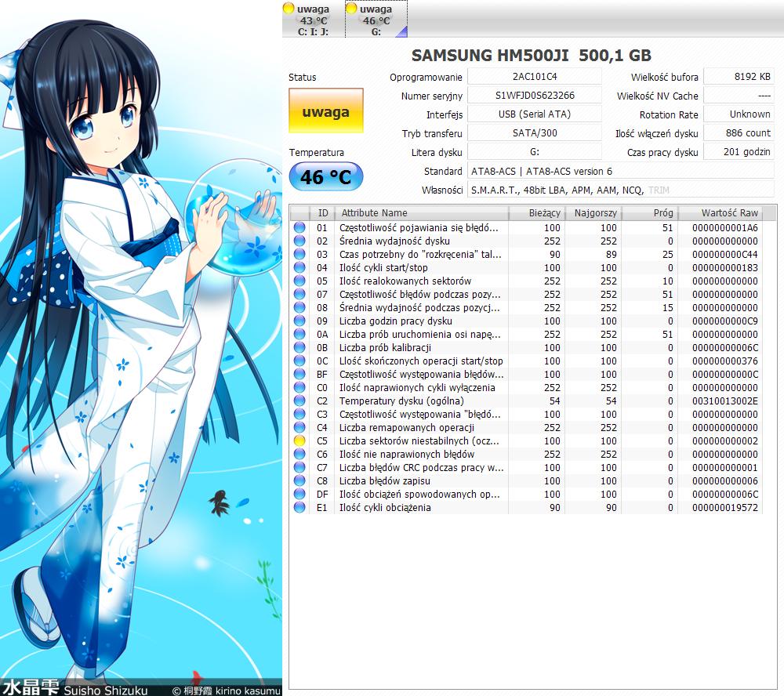This screenshot has width=784, height=696.
Task: Click blue status icon of attribute 02
Action: tap(299, 241)
